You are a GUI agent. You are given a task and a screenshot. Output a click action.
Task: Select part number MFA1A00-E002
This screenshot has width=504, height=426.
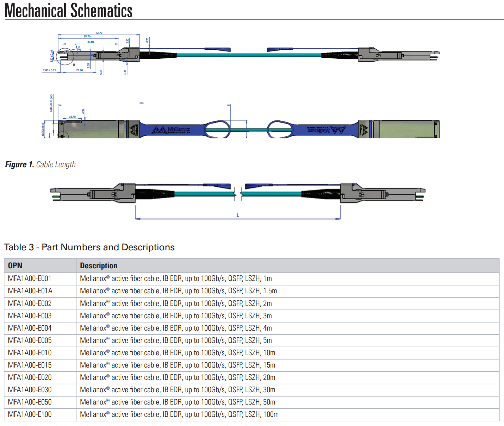coord(30,303)
